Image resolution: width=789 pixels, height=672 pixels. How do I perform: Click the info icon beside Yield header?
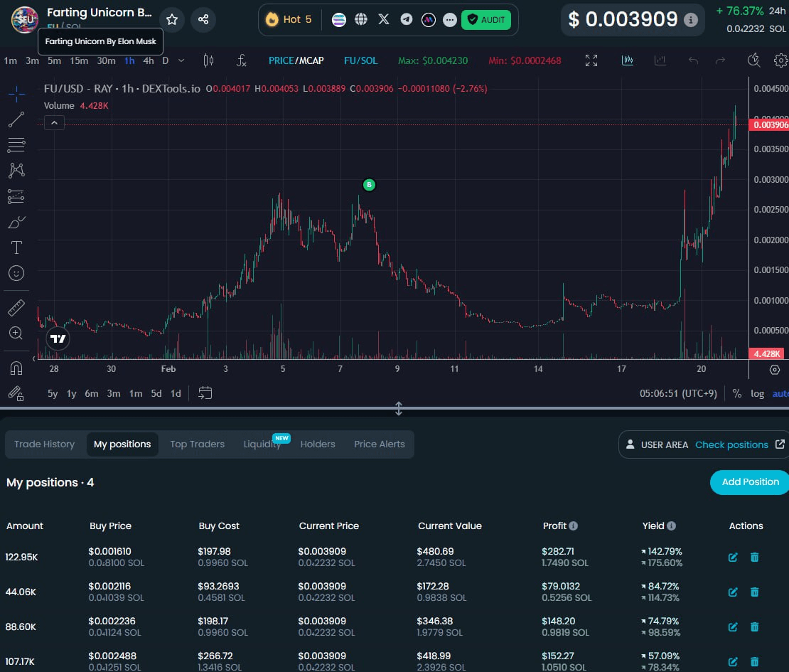(x=671, y=526)
